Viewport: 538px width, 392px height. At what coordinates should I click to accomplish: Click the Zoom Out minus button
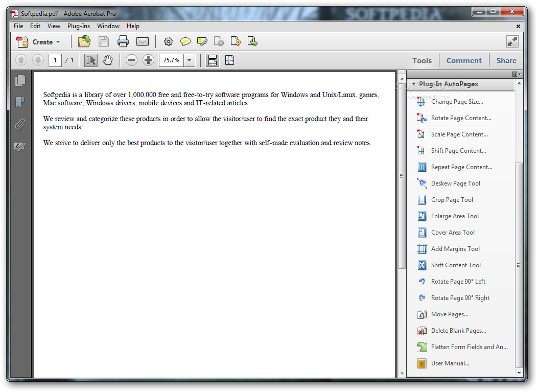point(131,60)
